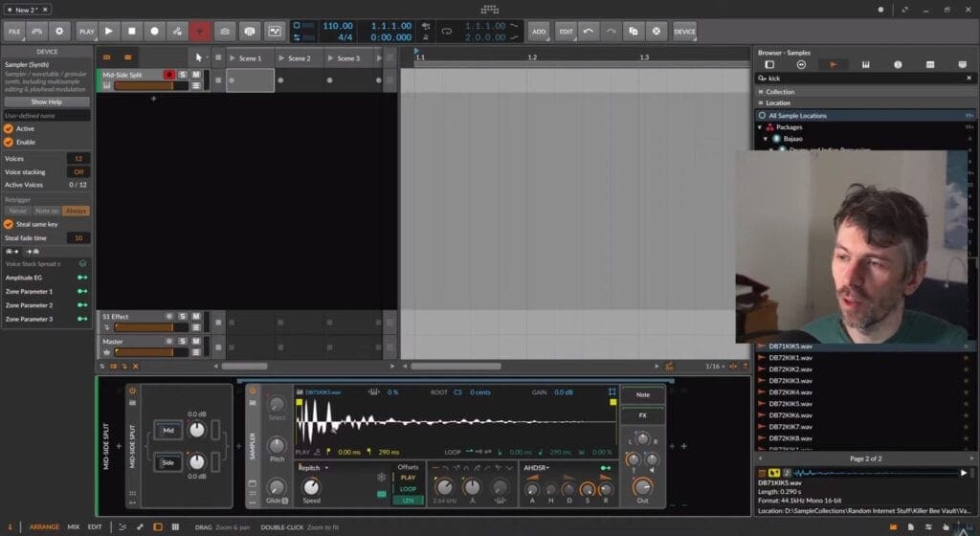Mute the Mid-Side Split track

point(196,75)
